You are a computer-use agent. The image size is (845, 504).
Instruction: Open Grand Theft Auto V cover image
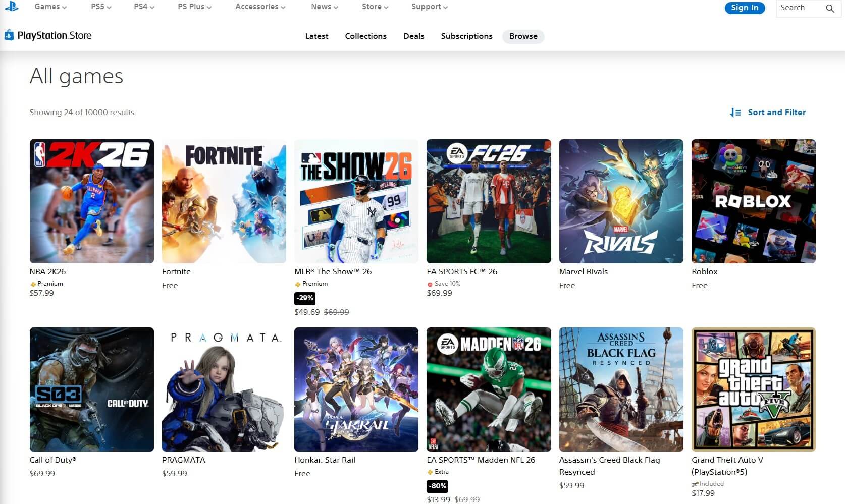753,389
